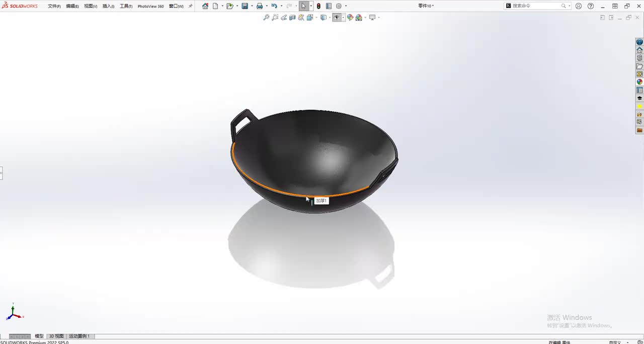Image resolution: width=644 pixels, height=344 pixels.
Task: Click the search magnifier button
Action: point(563,6)
